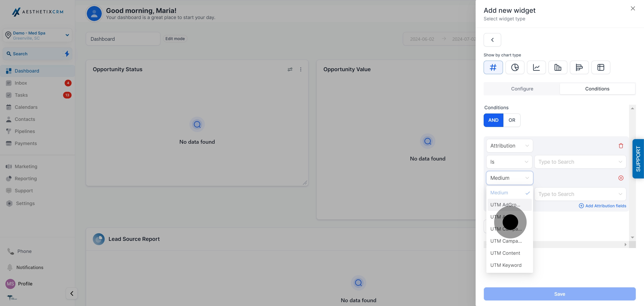Screen dimensions: 644x306
Task: Toggle conditions to AND
Action: (493, 120)
